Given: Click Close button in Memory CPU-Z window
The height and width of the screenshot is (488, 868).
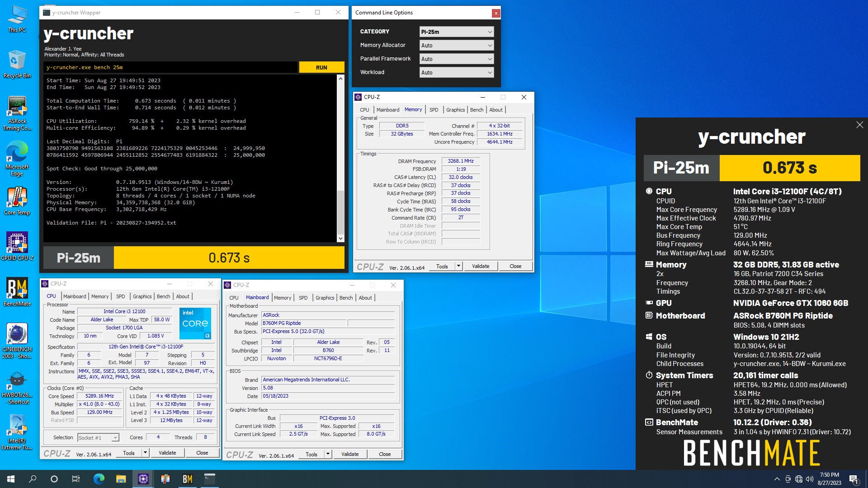Looking at the screenshot, I should click(515, 266).
